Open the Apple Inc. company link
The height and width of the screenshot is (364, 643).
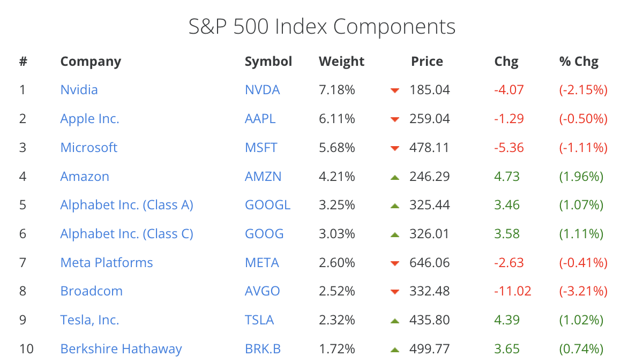pos(89,118)
